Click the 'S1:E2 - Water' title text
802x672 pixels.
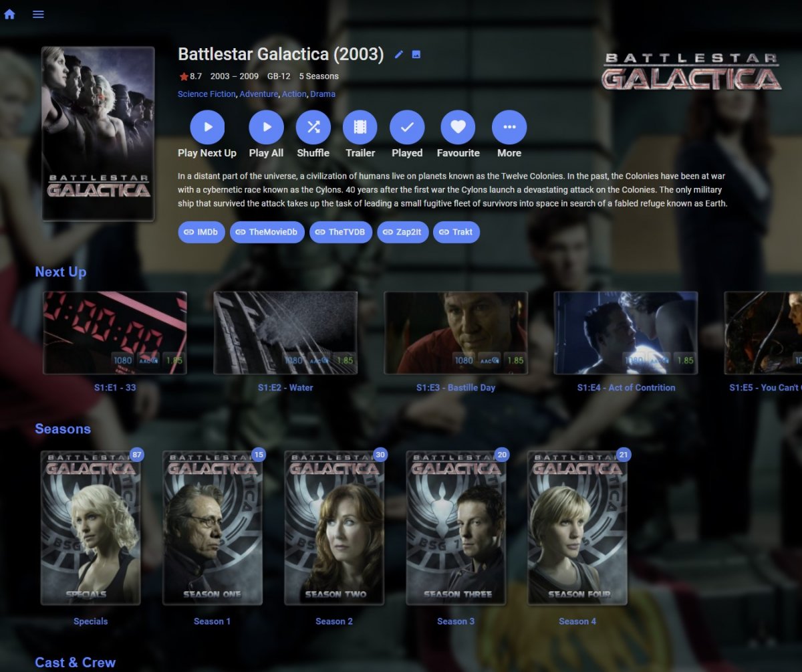click(x=285, y=388)
